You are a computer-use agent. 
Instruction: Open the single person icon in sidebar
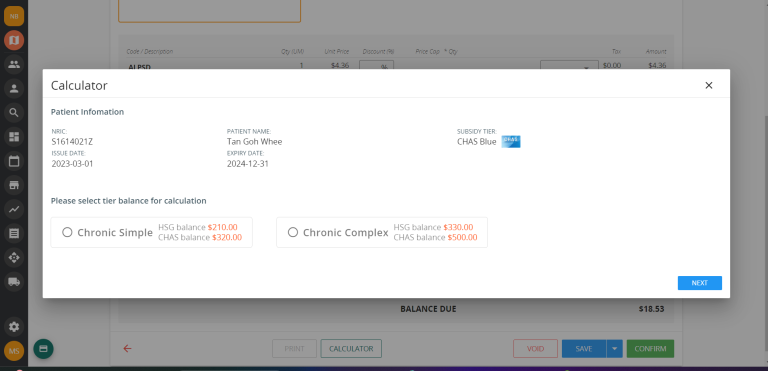coord(14,89)
